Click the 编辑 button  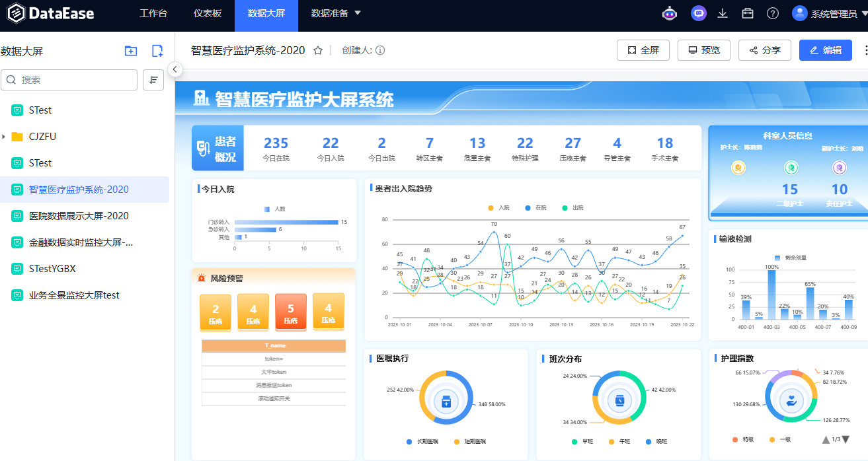[x=825, y=50]
